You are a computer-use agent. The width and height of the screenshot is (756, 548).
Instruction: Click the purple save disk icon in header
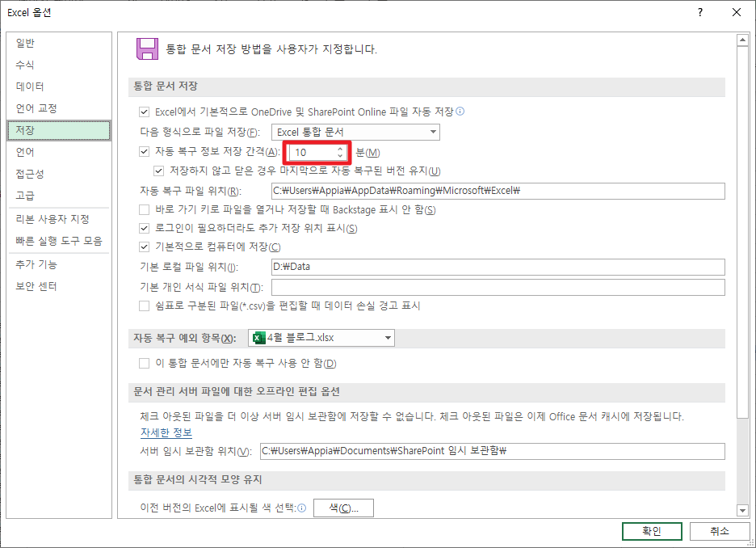pos(148,48)
